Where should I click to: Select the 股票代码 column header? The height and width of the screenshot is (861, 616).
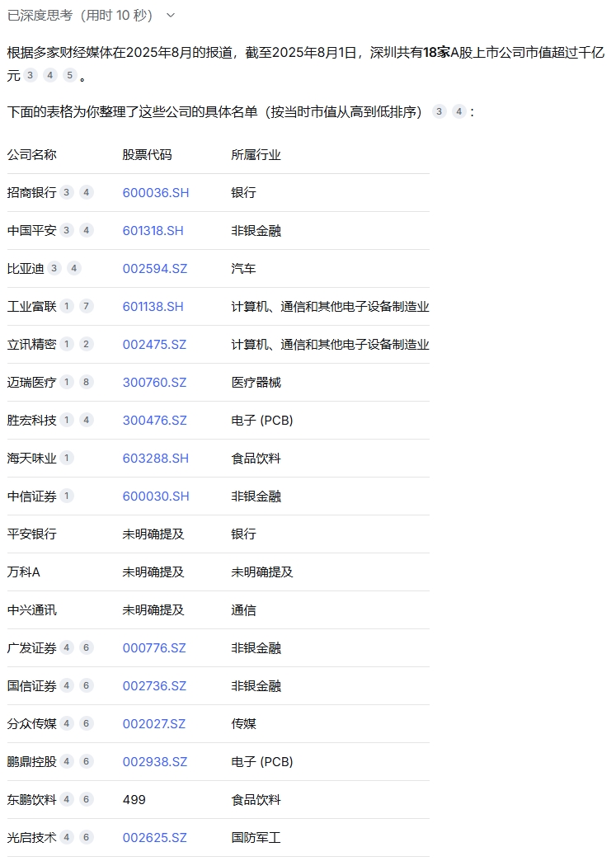pos(147,155)
